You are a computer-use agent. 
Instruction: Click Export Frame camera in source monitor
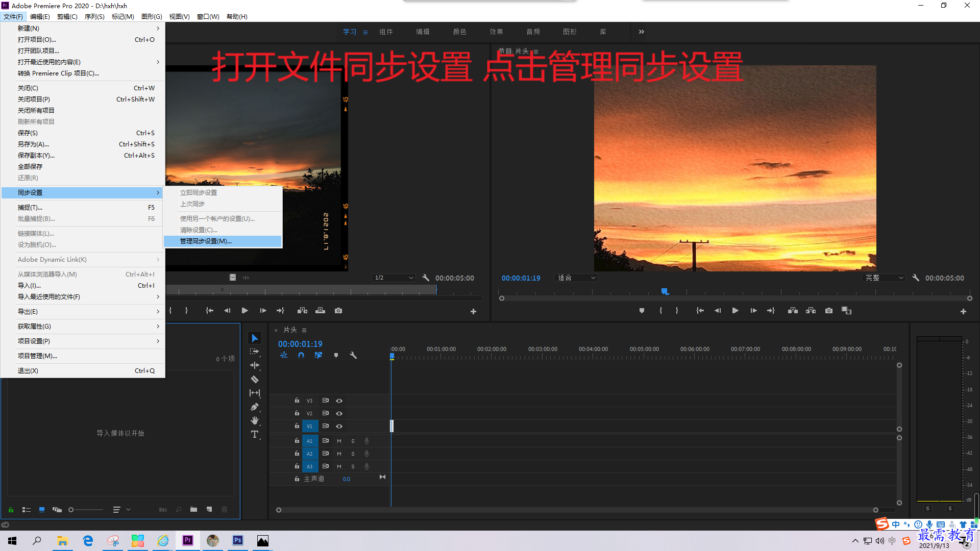[x=338, y=311]
